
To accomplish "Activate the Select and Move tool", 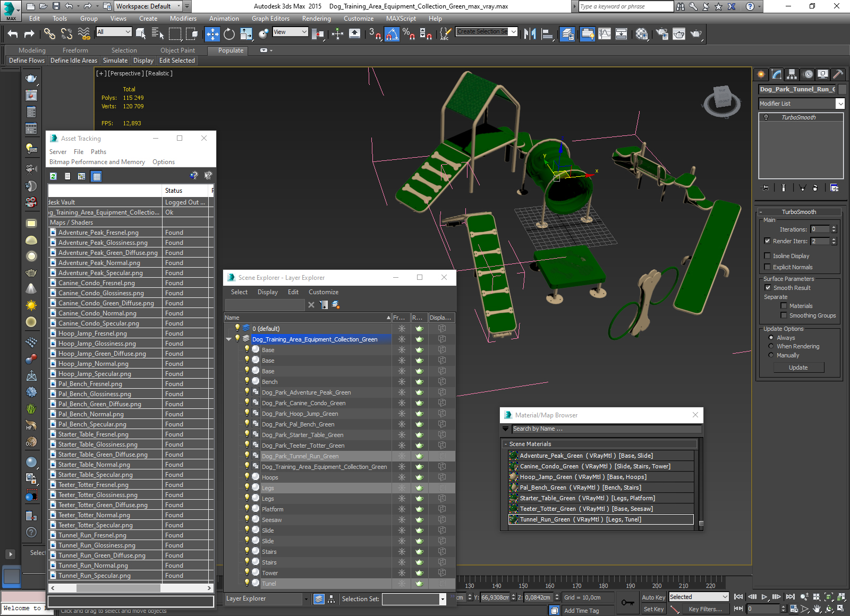I will pos(212,34).
